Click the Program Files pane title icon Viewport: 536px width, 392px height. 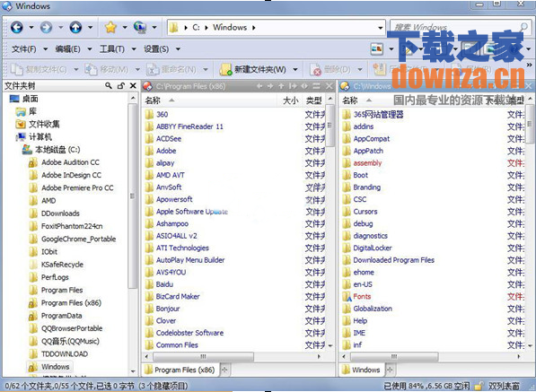coord(147,86)
